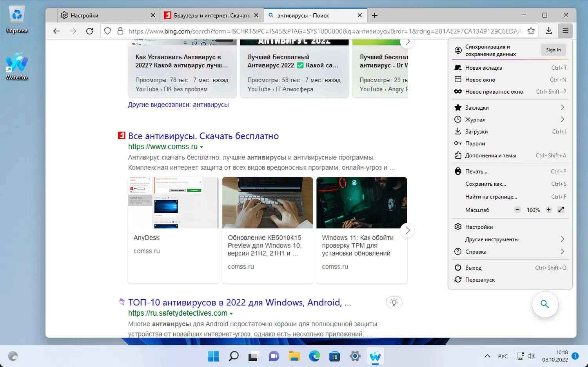Open taskbar Search
Image resolution: width=588 pixels, height=367 pixels.
pyautogui.click(x=234, y=356)
